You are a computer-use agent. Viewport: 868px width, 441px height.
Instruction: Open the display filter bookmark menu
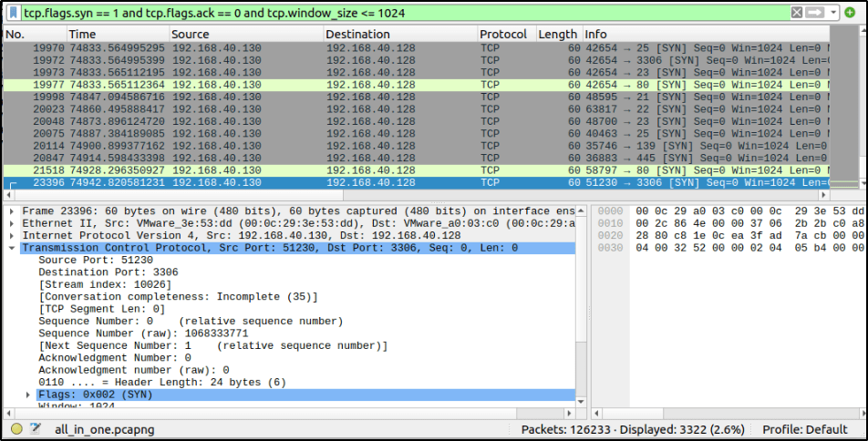(x=13, y=13)
